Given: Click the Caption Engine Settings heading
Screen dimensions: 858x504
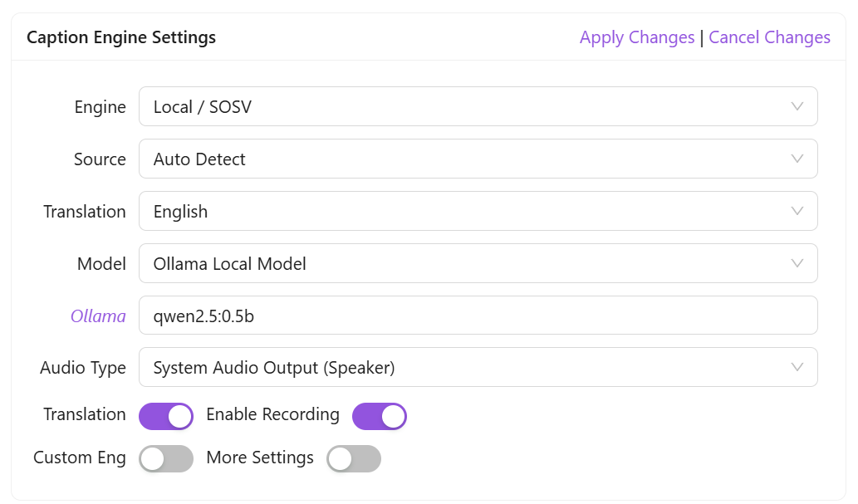Looking at the screenshot, I should click(121, 37).
